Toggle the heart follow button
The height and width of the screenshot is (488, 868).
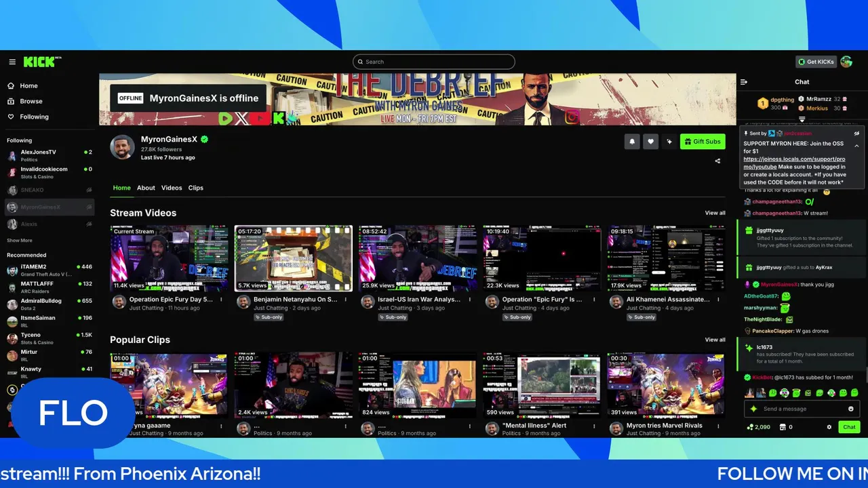[x=650, y=142]
